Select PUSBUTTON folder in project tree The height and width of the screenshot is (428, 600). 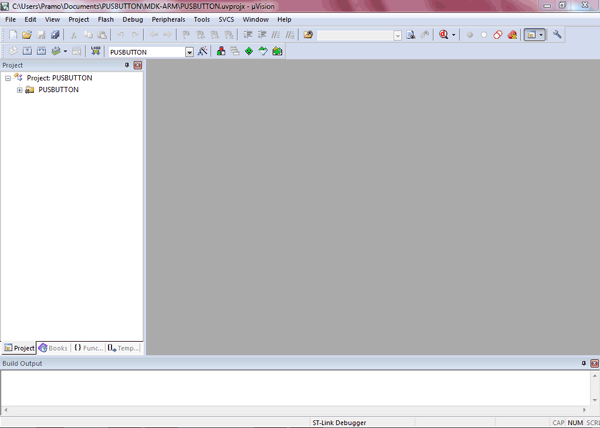(x=59, y=90)
